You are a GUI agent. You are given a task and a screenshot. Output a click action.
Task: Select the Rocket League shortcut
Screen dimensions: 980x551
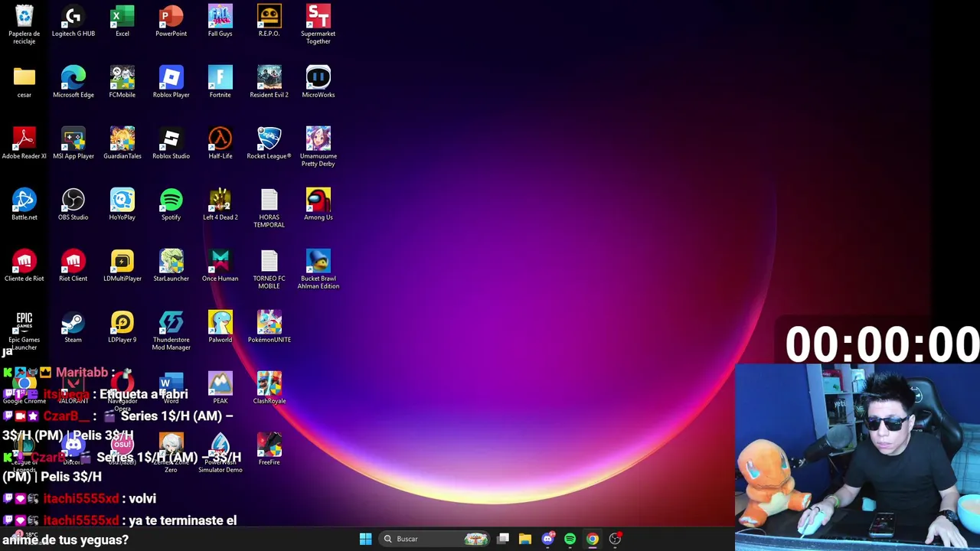(x=269, y=143)
